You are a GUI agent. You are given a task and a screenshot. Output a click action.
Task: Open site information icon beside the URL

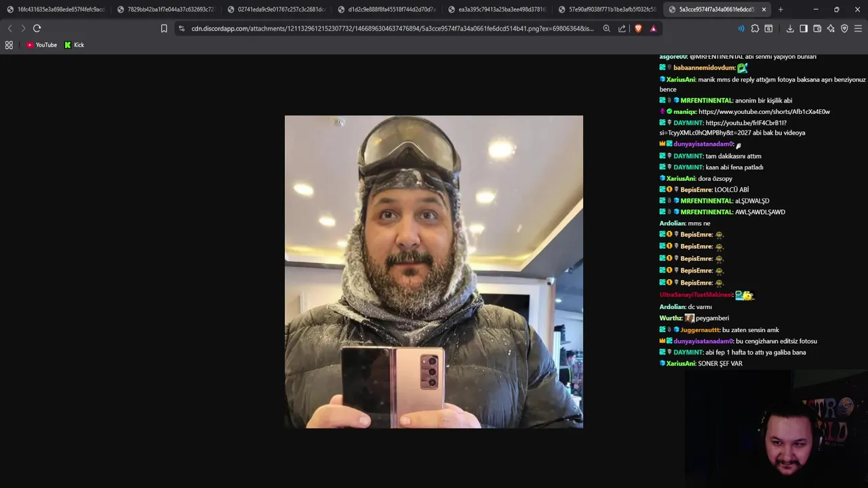point(182,28)
